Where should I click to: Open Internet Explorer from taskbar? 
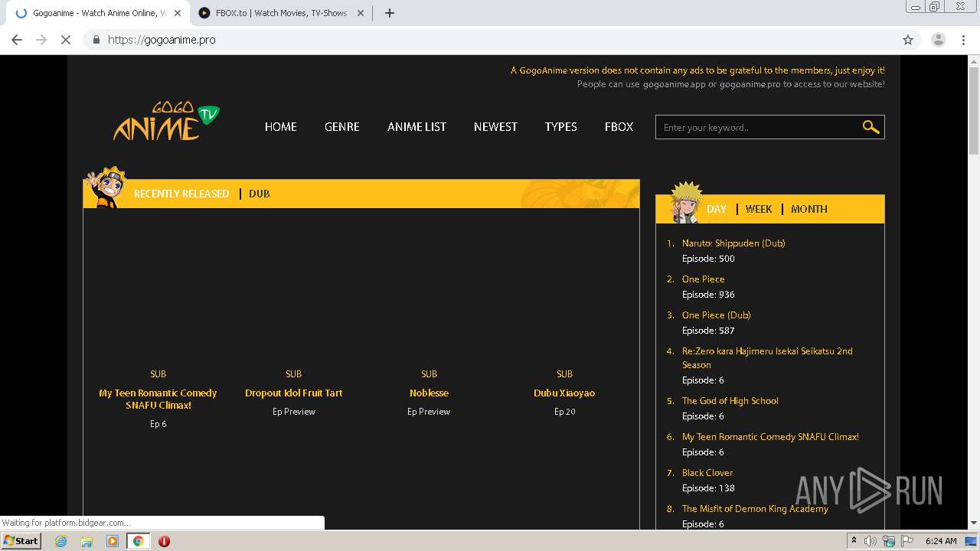click(60, 541)
